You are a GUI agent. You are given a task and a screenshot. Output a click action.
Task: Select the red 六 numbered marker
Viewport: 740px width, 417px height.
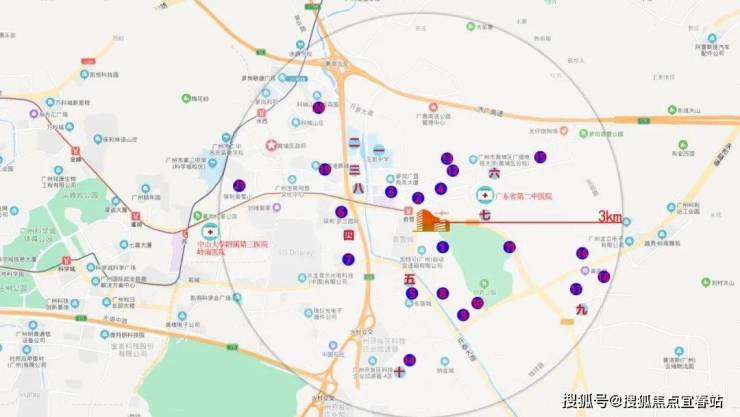coord(494,173)
